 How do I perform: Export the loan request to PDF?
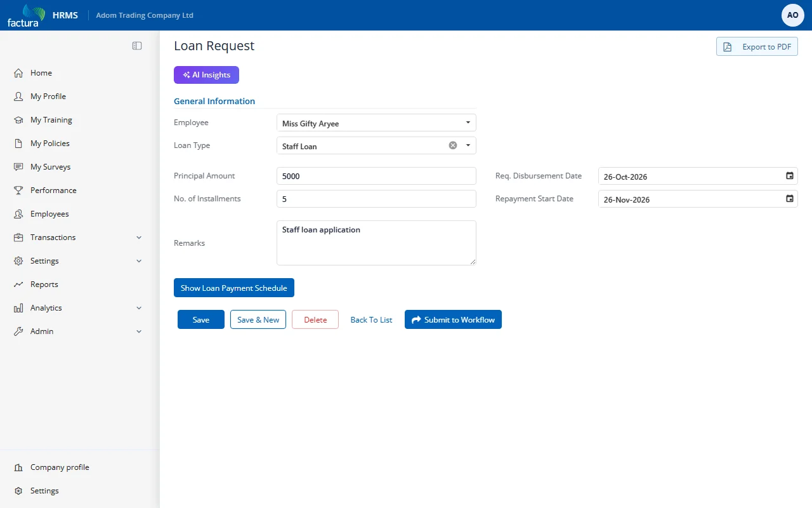757,46
